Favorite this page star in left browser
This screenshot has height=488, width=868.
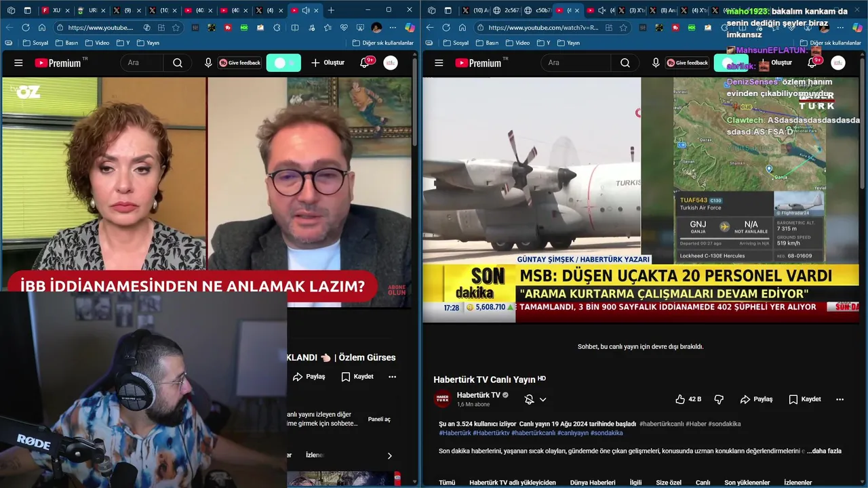click(x=176, y=28)
